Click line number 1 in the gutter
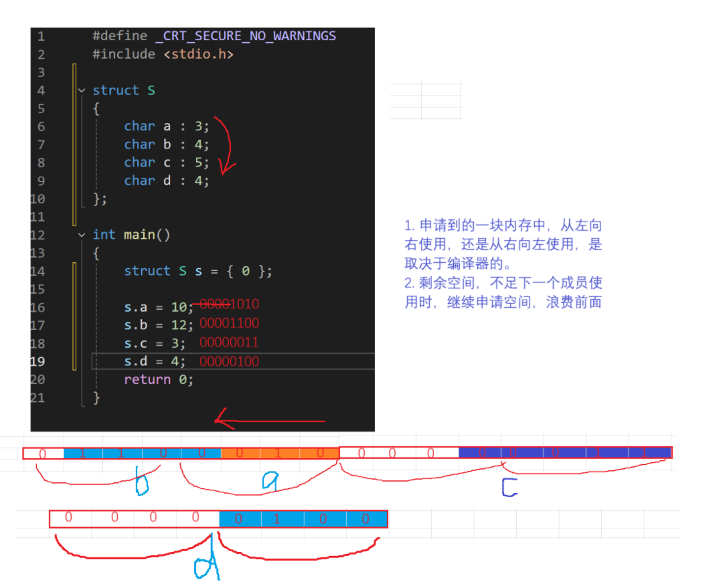725x588 pixels. tap(41, 37)
